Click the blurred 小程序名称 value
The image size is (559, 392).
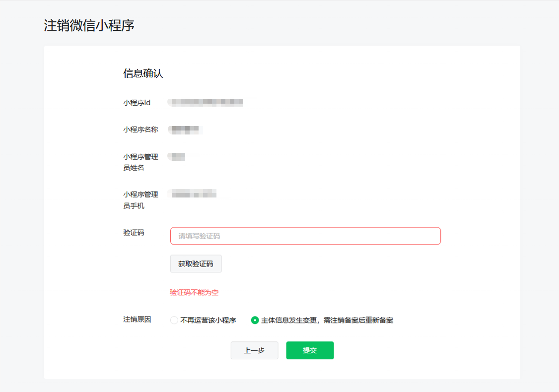pyautogui.click(x=185, y=130)
